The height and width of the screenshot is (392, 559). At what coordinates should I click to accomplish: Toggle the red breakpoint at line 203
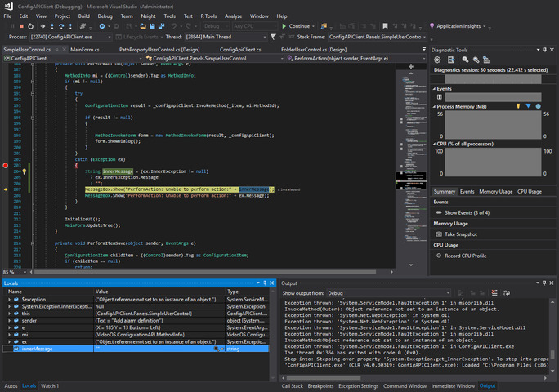point(6,166)
